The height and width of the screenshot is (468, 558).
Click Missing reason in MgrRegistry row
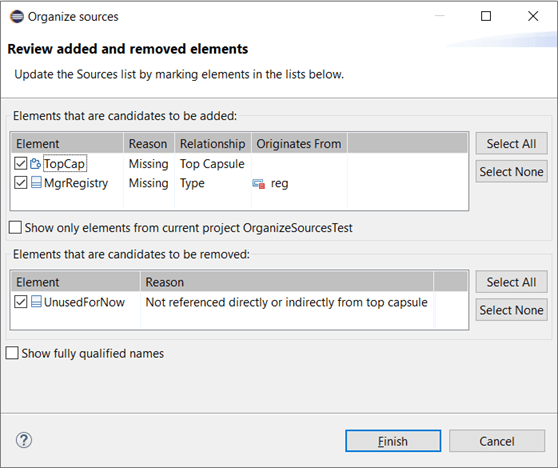(x=148, y=183)
